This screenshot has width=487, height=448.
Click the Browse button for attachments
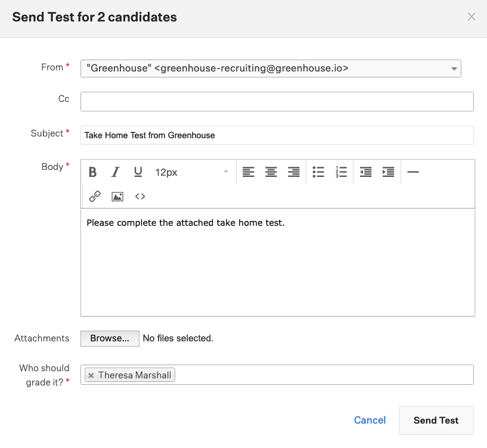tap(110, 338)
